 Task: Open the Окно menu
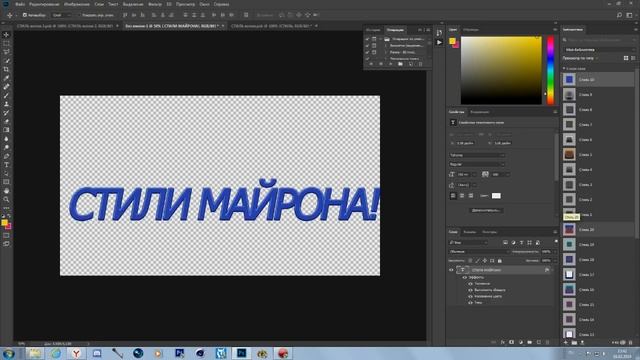204,4
